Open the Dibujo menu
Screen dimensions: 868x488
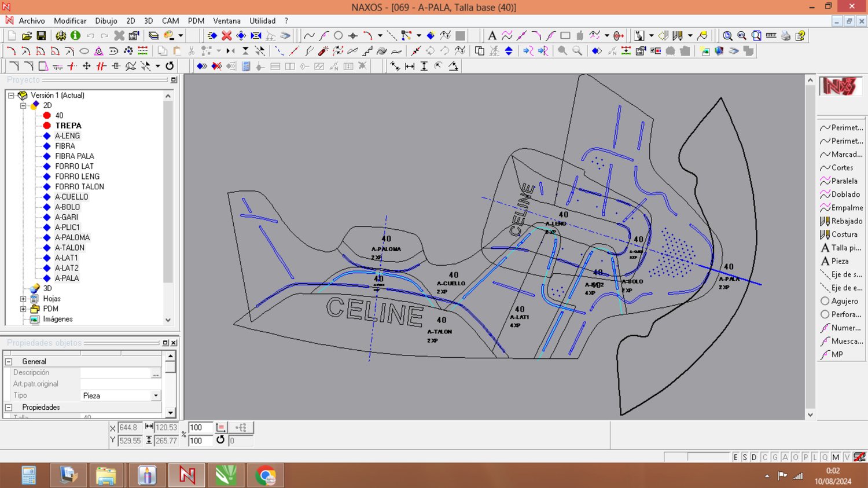point(106,21)
